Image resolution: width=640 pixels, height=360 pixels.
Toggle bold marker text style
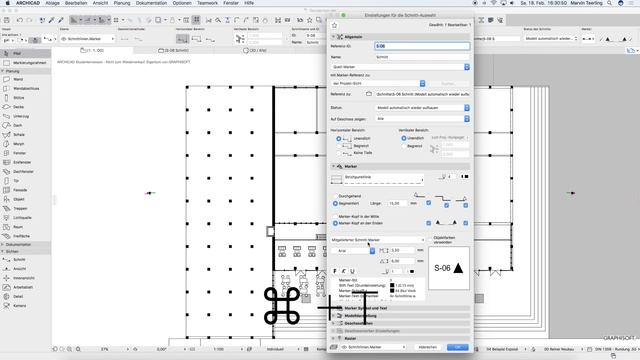tap(335, 271)
